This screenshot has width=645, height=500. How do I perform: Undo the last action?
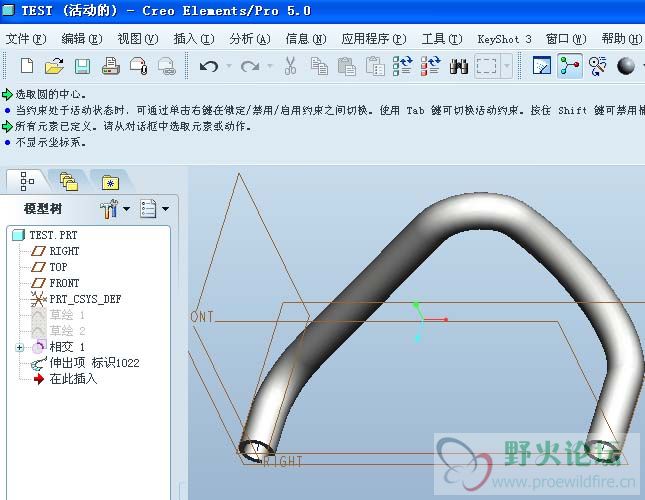click(x=209, y=66)
